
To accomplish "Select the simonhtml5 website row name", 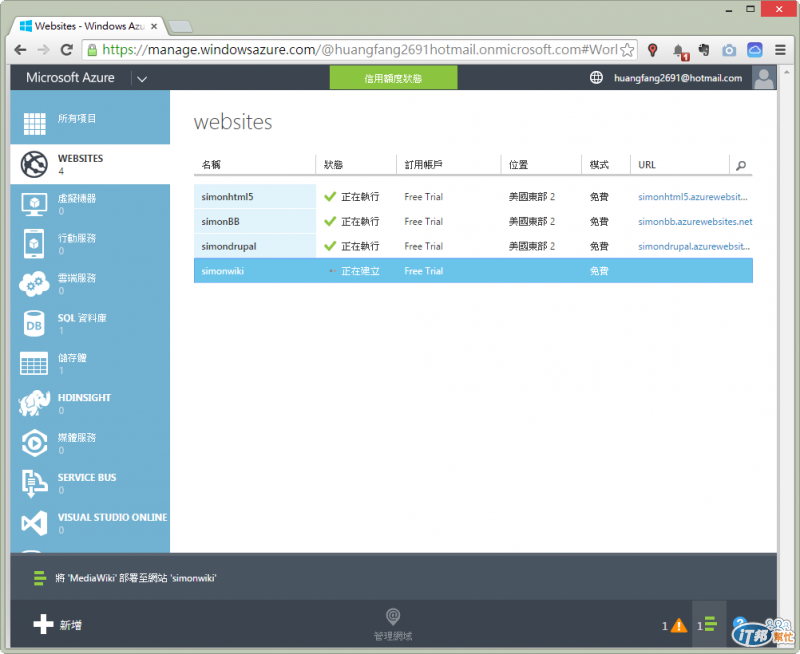I will pos(227,196).
